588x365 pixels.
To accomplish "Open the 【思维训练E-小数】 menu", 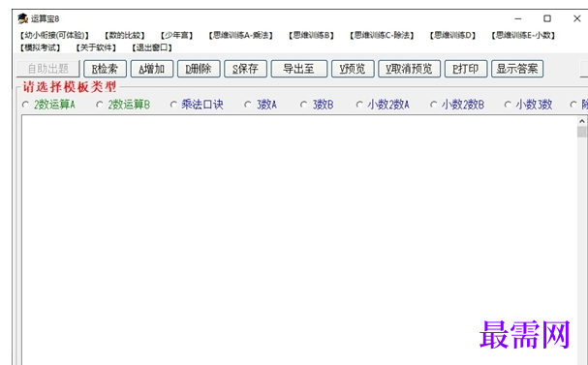I will pos(523,35).
